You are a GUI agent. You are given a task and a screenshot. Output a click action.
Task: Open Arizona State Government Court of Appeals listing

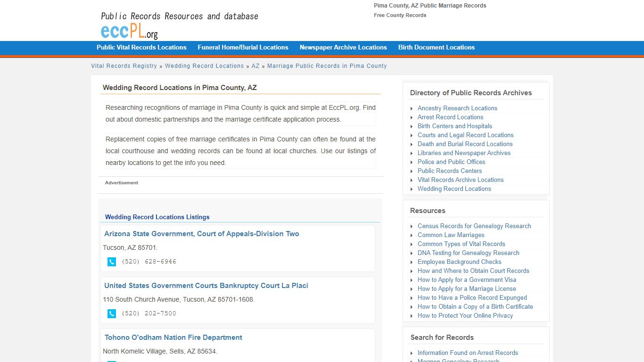202,234
